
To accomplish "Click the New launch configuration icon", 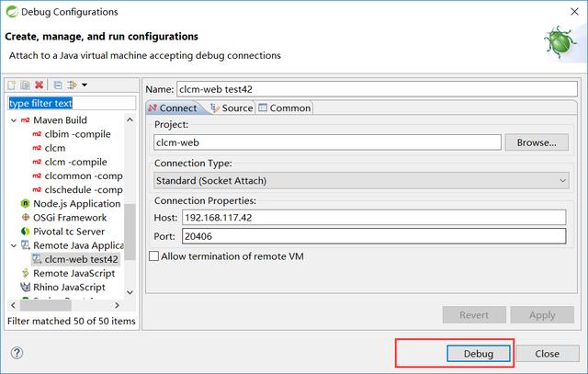I will click(x=12, y=85).
